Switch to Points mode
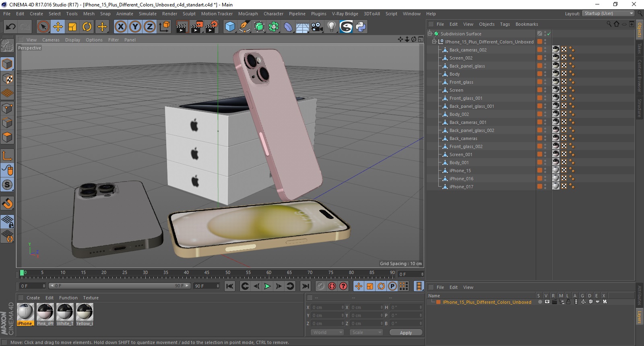 [7, 108]
